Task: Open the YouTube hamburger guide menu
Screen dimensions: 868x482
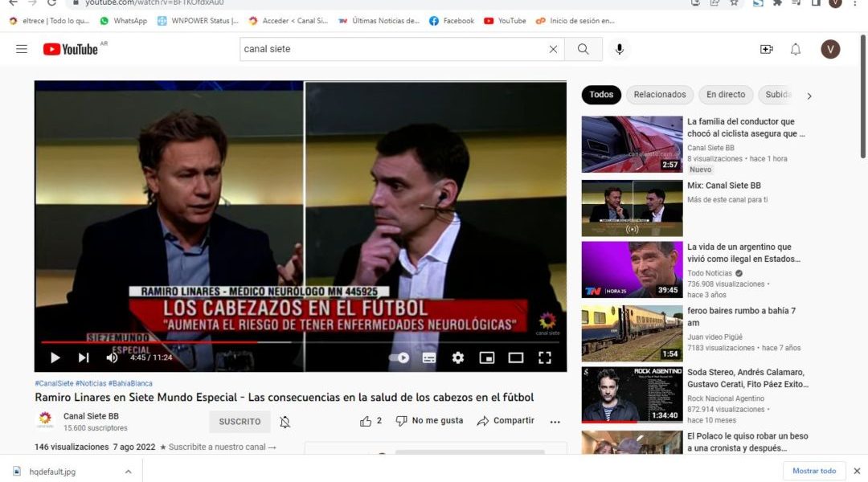Action: (x=22, y=49)
